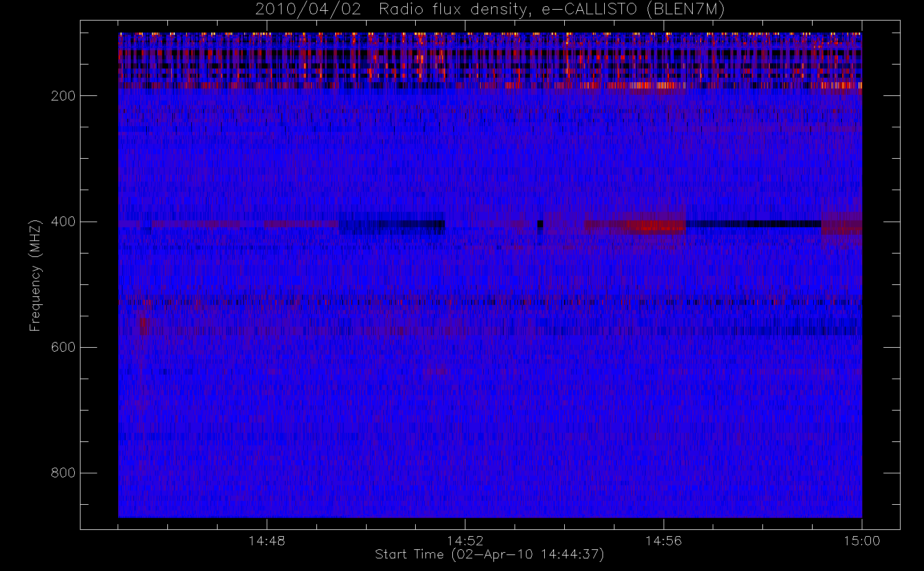The width and height of the screenshot is (924, 571).
Task: Click the 14:48 time tick label
Action: (x=267, y=541)
